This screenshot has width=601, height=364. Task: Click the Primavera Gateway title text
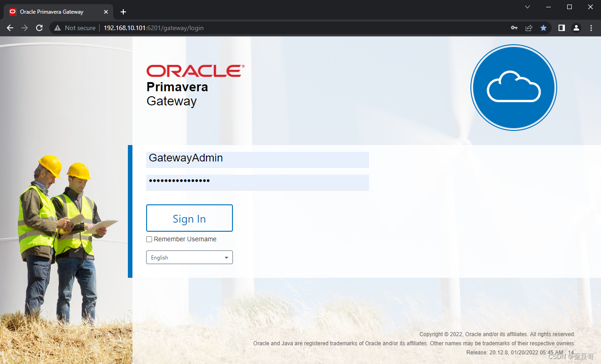[x=177, y=94]
